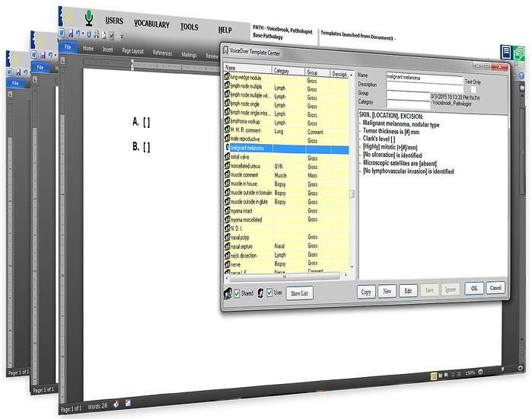This screenshot has width=532, height=419.
Task: Click the Word zoom slider handle
Action: [502, 369]
